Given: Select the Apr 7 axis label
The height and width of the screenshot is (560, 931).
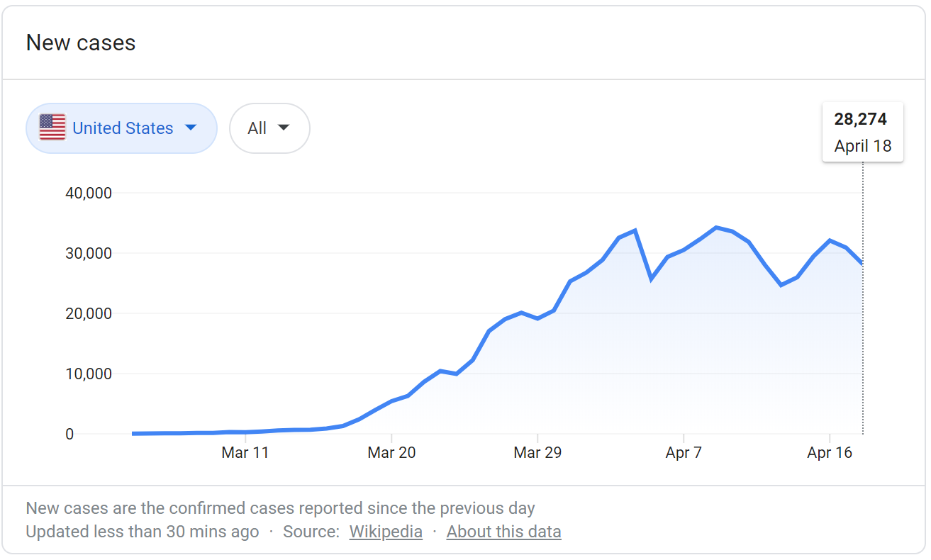Looking at the screenshot, I should tap(684, 453).
